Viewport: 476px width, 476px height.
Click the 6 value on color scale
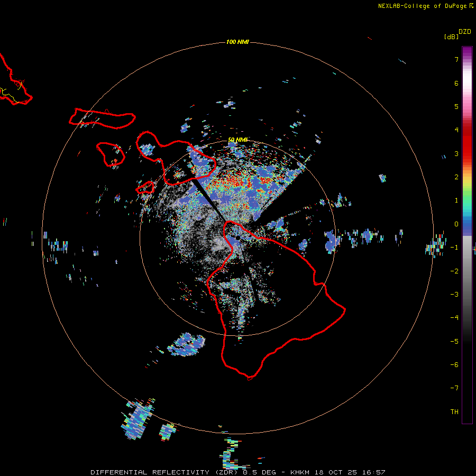tap(456, 83)
